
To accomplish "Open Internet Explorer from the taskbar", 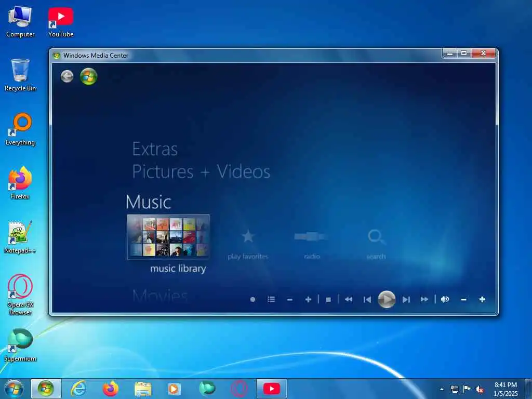I will coord(78,389).
